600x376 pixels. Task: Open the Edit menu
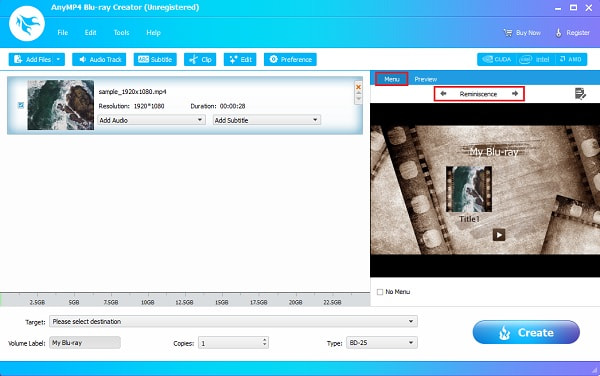(x=90, y=33)
